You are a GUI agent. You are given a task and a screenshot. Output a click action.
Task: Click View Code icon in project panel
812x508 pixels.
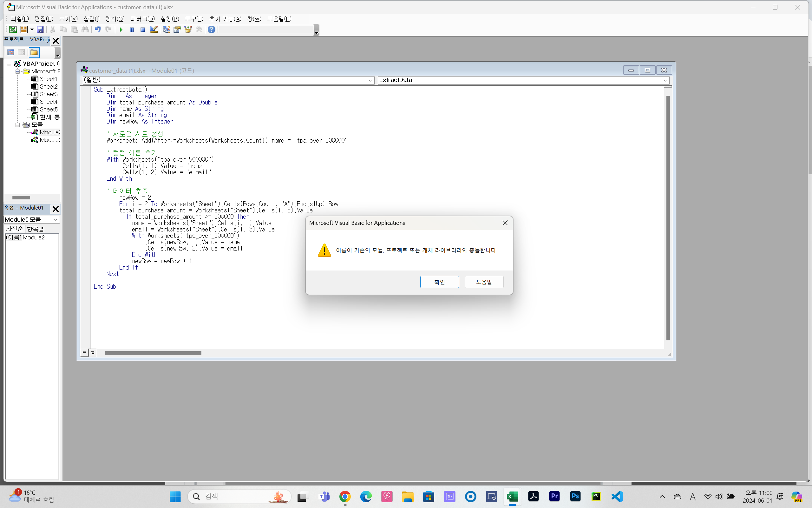[x=11, y=52]
